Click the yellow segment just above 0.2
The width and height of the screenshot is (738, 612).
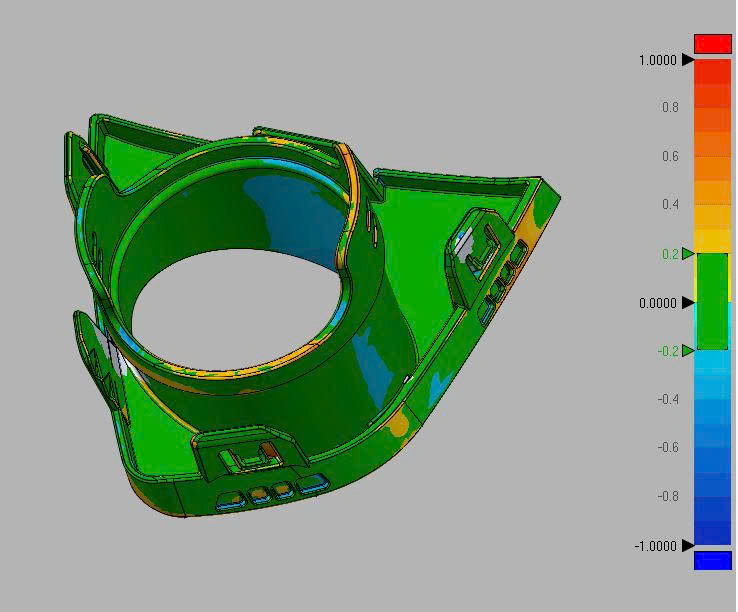[712, 241]
